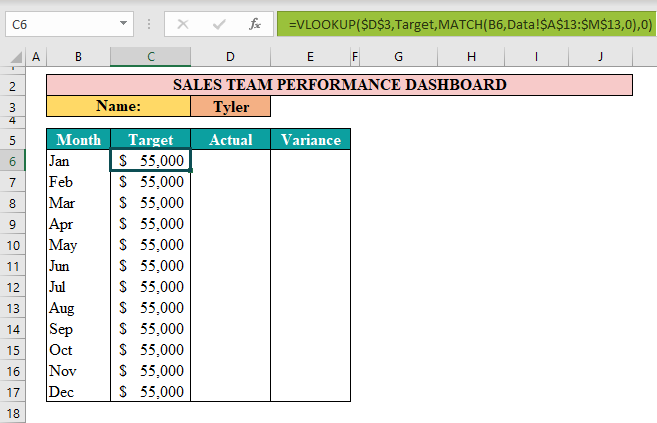Click the empty Actual cell for Jan
This screenshot has width=657, height=423.
point(230,160)
